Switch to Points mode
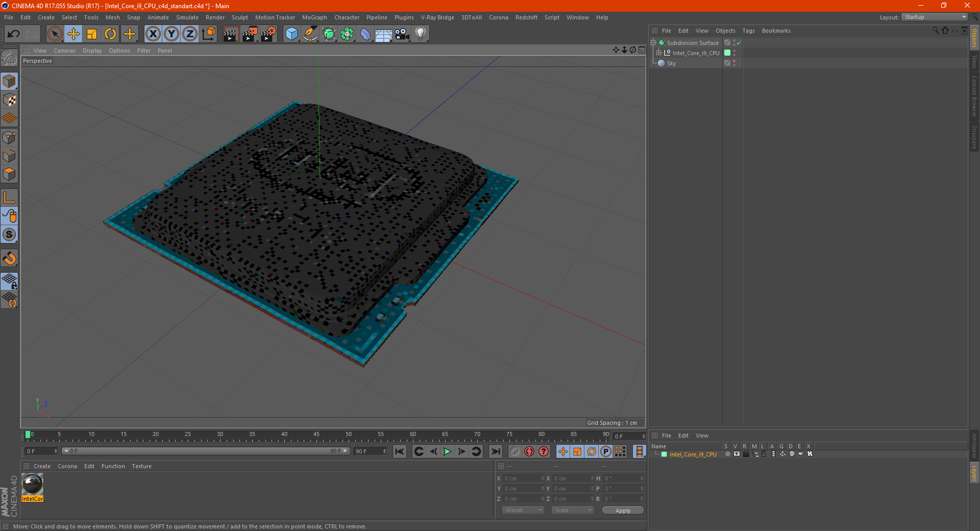The image size is (980, 531). point(9,137)
